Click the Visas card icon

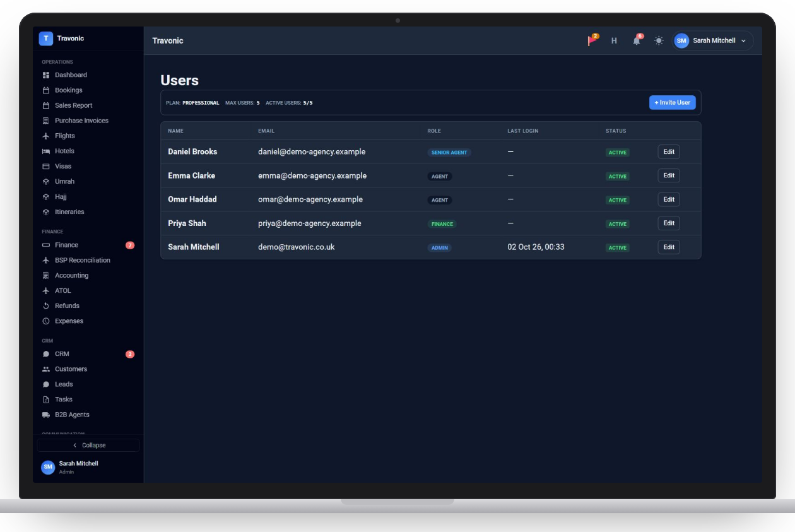coord(45,166)
